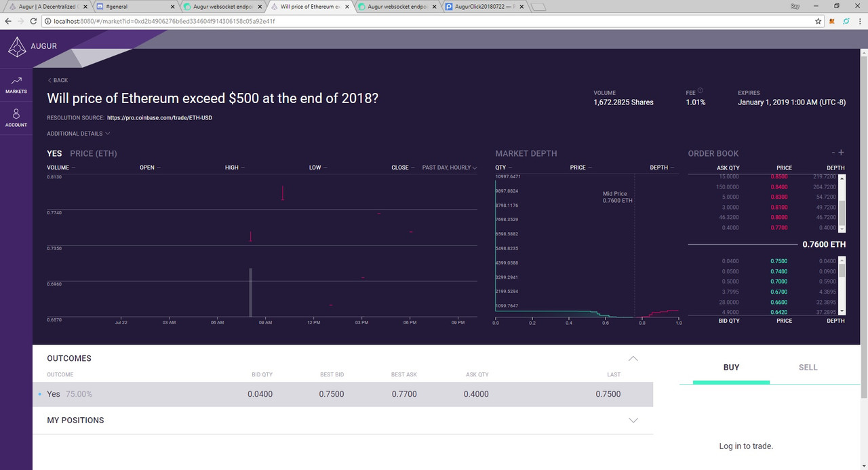Click the ask list scrollbar up arrow
Viewport: 868px width, 470px height.
[842, 178]
